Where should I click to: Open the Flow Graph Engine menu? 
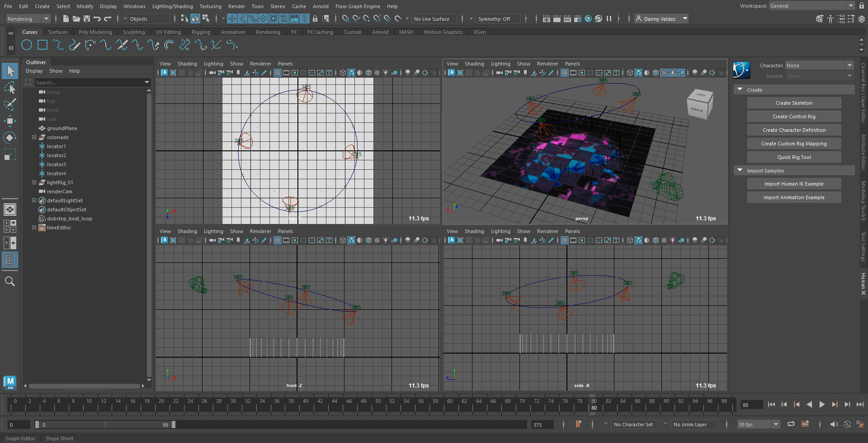click(358, 6)
